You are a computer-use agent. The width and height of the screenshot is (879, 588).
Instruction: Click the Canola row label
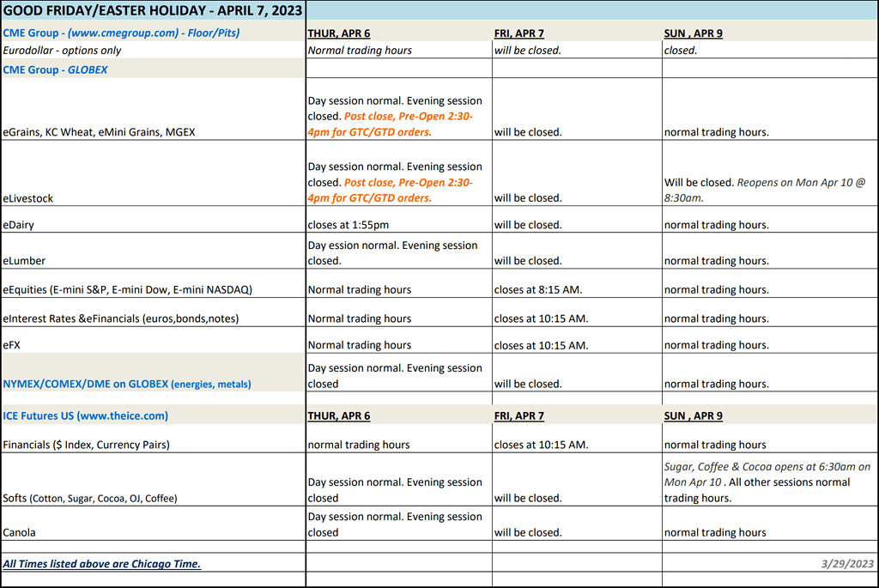coord(21,532)
